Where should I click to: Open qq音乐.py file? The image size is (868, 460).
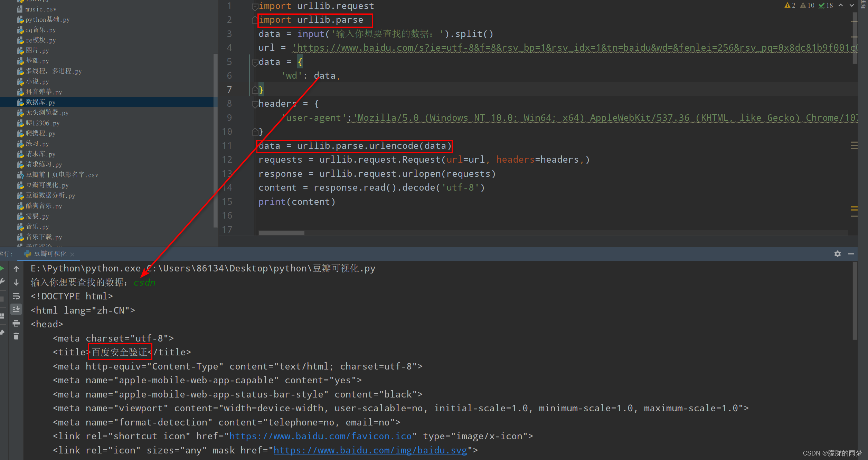click(x=40, y=30)
